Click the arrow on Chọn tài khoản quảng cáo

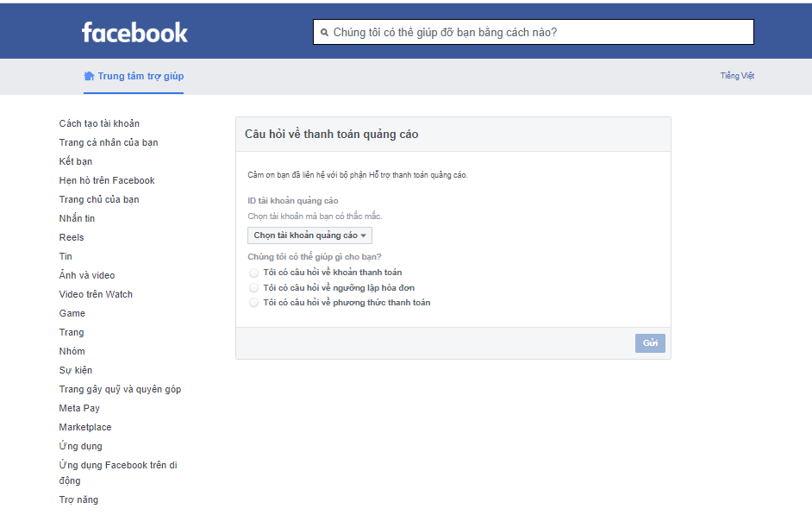click(x=364, y=235)
